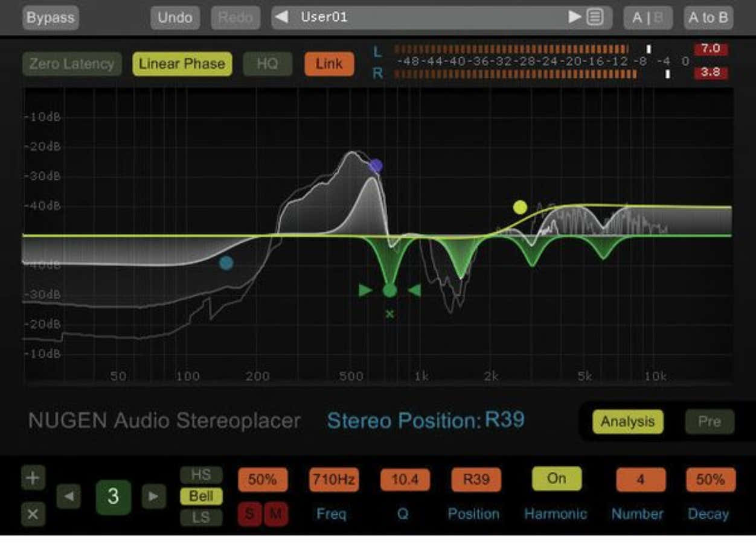Click the 10.4 Q value

click(x=405, y=480)
